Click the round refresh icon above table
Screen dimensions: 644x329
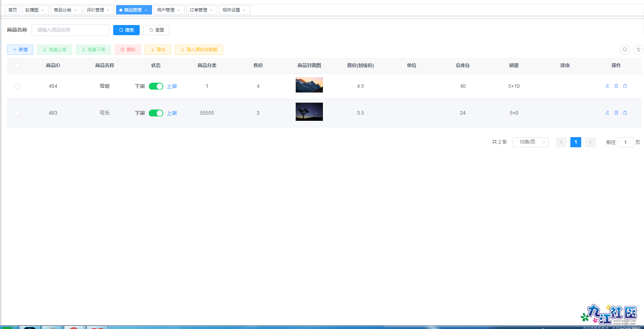tap(638, 50)
